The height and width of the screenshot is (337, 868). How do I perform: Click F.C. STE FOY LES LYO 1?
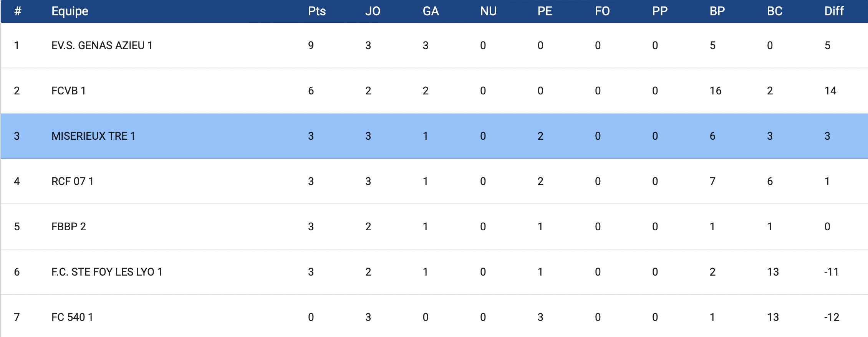click(x=107, y=272)
